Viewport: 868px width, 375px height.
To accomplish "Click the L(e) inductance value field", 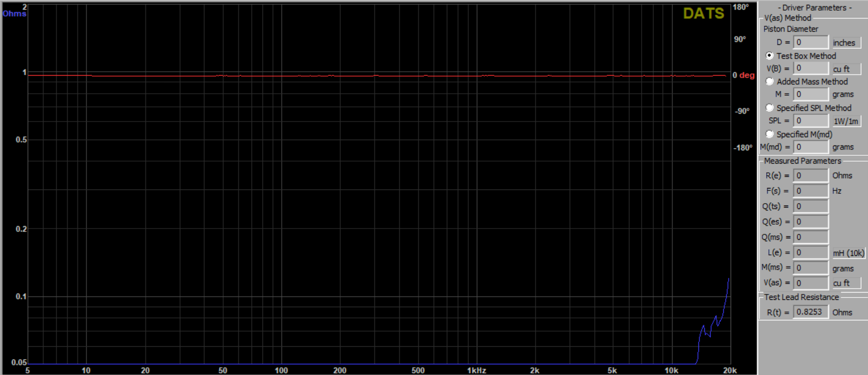I will click(810, 252).
